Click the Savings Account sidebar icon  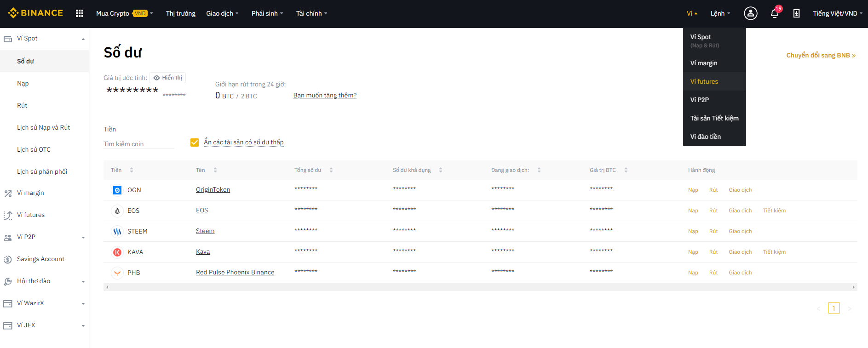(x=8, y=259)
